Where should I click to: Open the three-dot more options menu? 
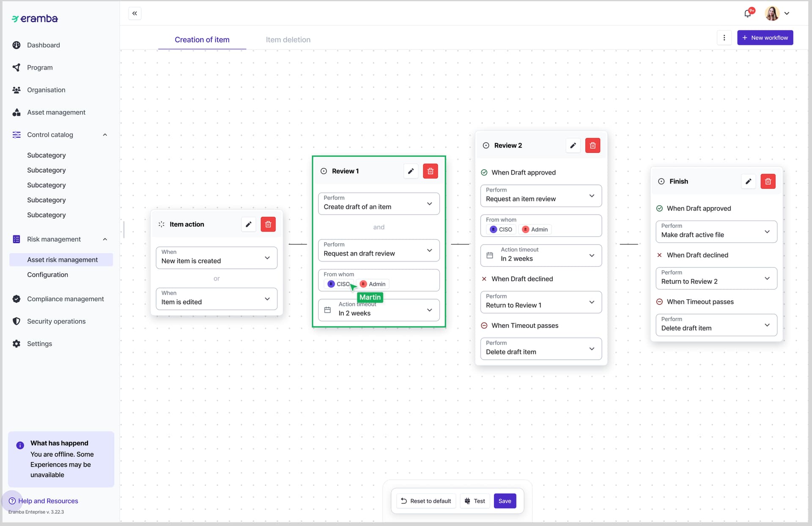tap(724, 38)
